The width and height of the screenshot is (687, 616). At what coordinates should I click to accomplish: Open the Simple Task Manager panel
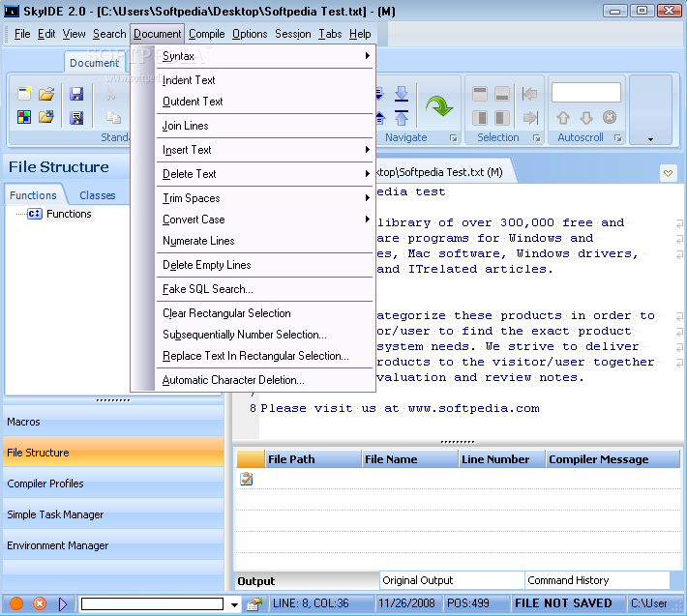tap(113, 514)
